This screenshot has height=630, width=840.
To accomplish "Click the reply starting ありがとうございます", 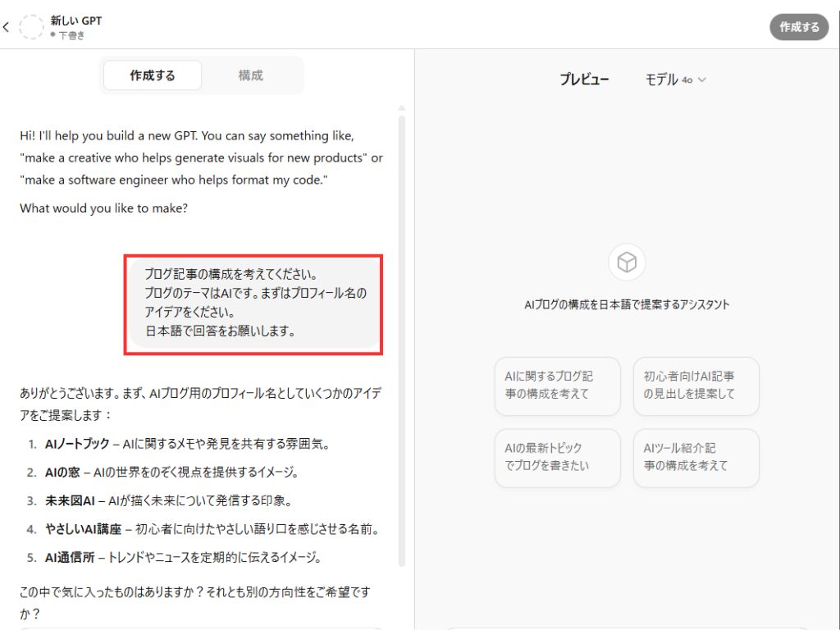I will [200, 404].
